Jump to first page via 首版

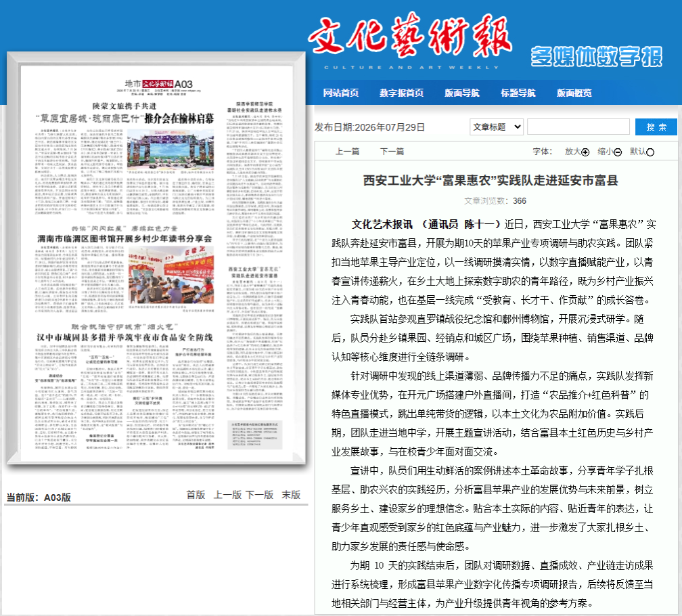196,495
